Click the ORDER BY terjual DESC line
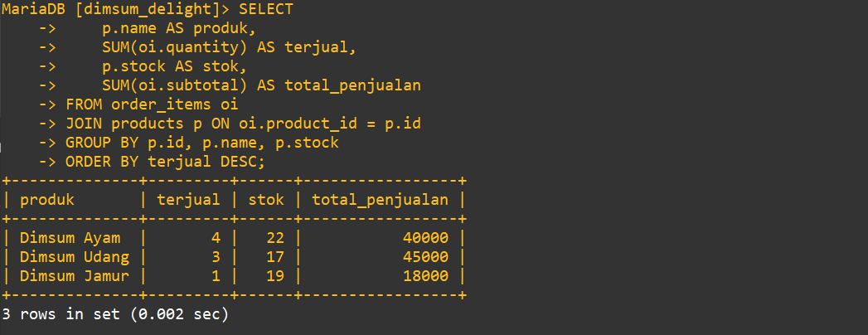Screen dimensions: 868x335 (x=166, y=162)
